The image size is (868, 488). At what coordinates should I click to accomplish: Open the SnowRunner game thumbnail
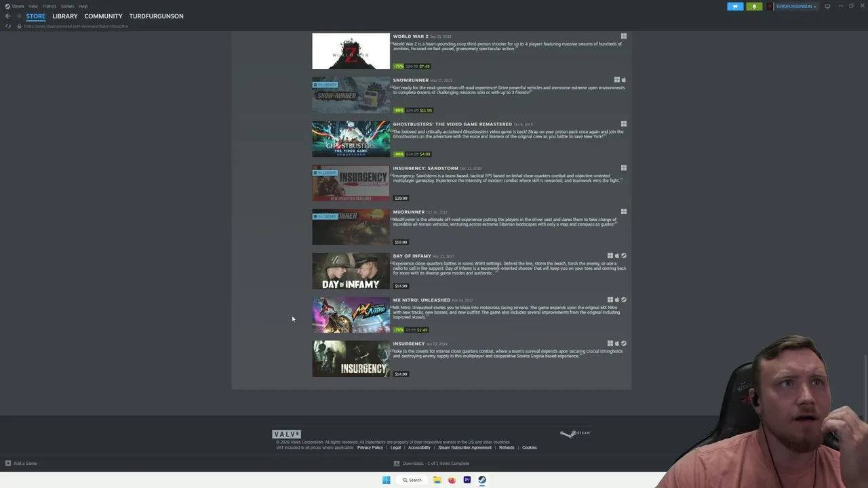351,95
